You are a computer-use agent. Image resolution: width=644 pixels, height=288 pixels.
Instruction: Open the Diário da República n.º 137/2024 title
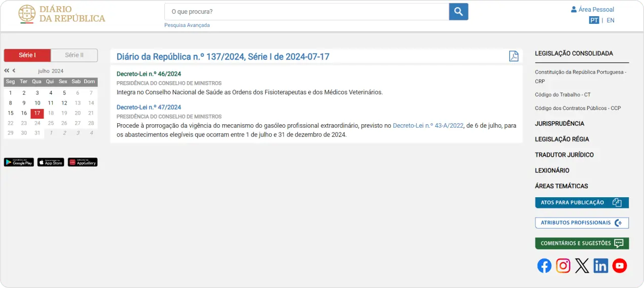pos(223,57)
